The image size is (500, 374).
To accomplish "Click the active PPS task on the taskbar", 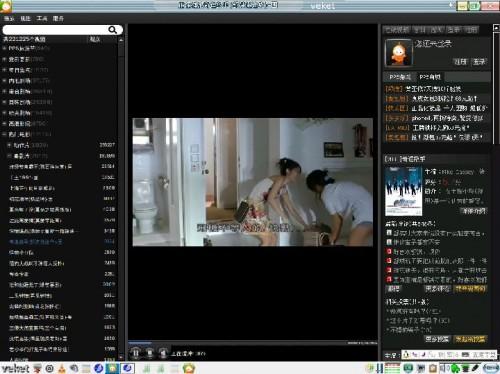I will [112, 368].
